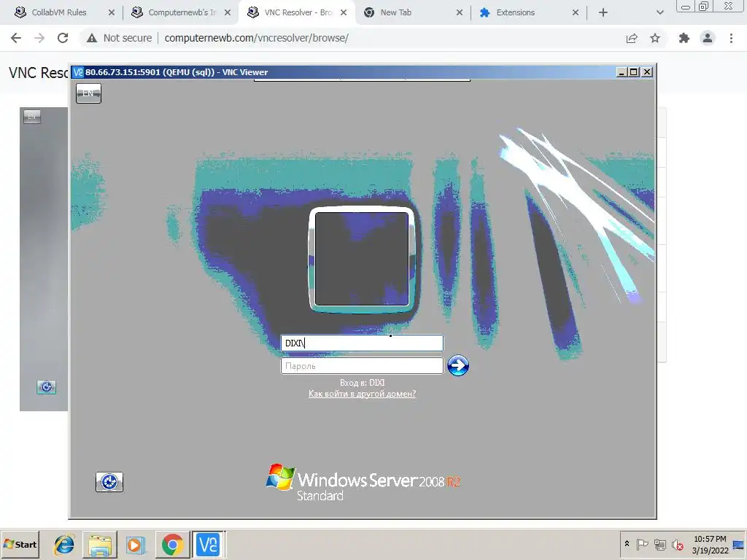Viewport: 747px width, 560px height.
Task: Go back with the browser back arrow
Action: (x=16, y=38)
